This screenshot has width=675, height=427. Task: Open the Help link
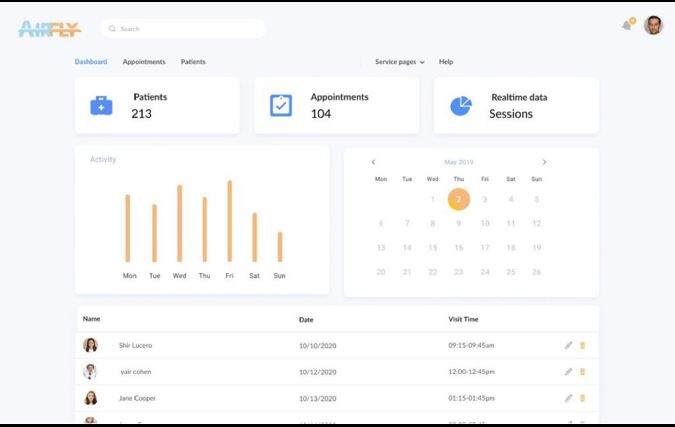[446, 62]
